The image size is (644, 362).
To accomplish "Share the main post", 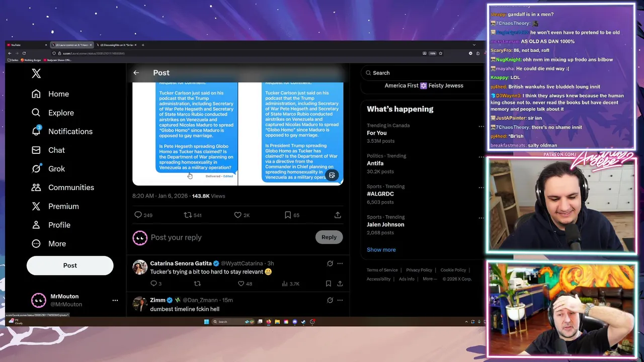I will (338, 215).
